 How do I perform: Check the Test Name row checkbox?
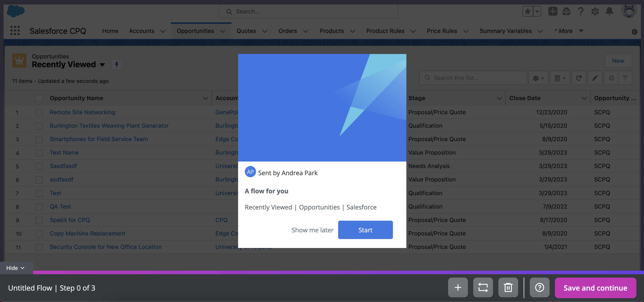39,153
